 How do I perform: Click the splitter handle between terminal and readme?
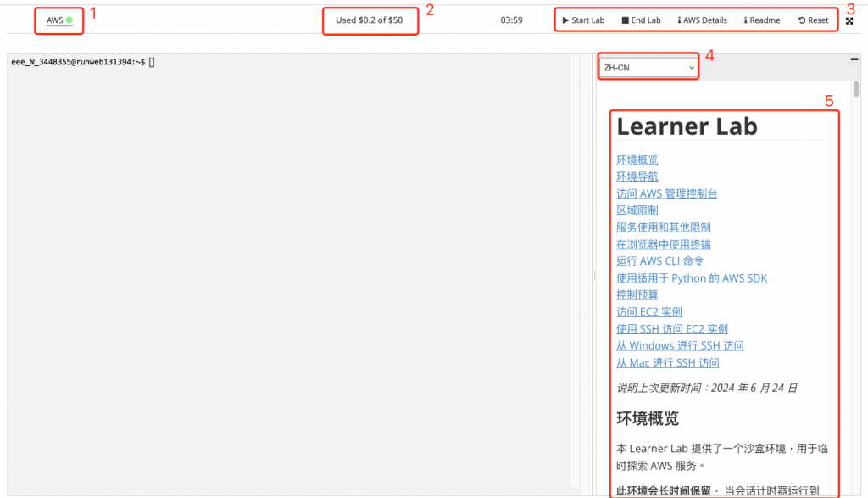[x=594, y=275]
